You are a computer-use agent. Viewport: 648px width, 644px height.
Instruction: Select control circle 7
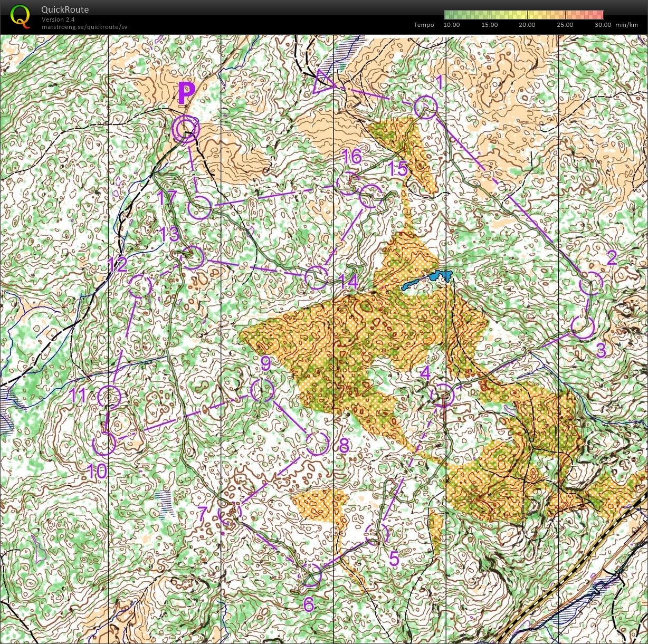(x=230, y=512)
